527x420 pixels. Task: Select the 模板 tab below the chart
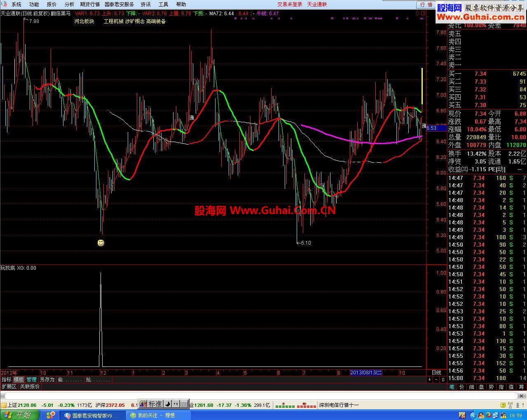point(19,380)
